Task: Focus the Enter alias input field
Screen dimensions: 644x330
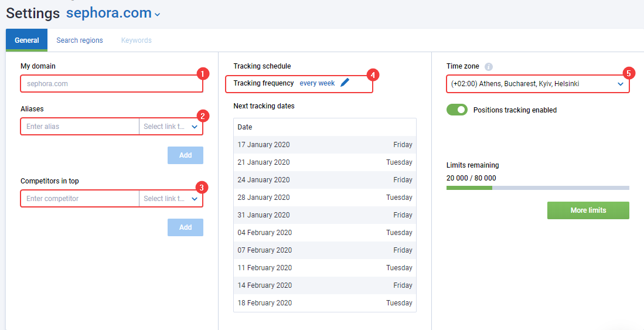Action: click(80, 127)
